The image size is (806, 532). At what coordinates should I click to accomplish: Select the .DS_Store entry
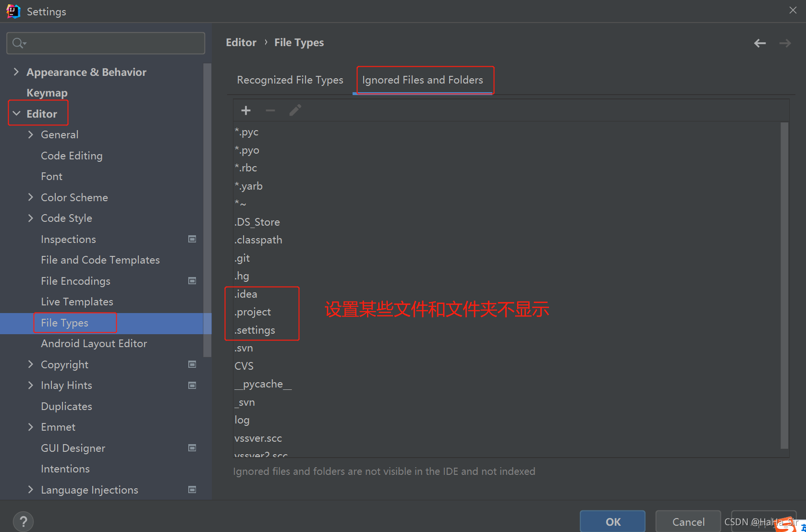(x=257, y=222)
